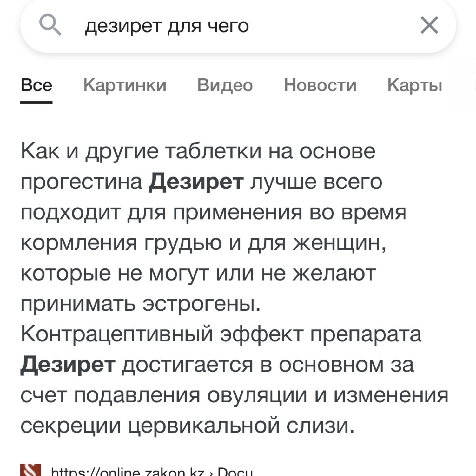This screenshot has width=476, height=476.
Task: Go to the Новости tab
Action: (x=320, y=85)
